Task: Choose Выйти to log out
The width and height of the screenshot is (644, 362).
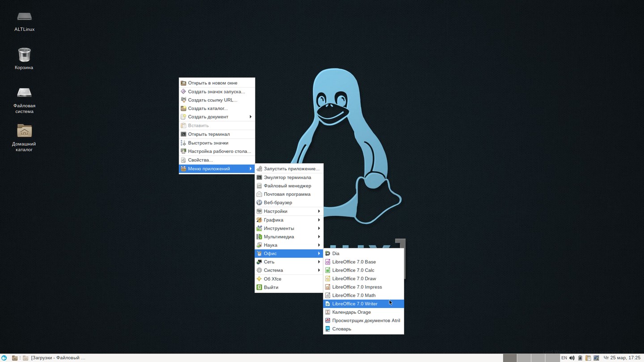Action: pos(289,287)
